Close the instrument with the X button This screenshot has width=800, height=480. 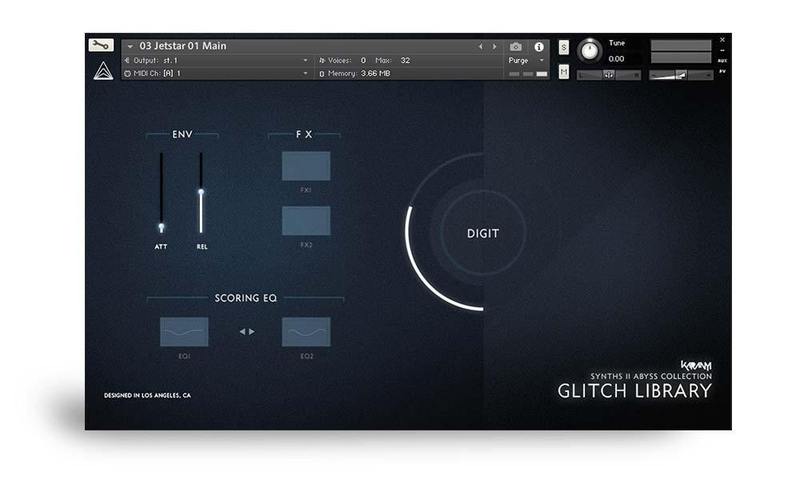[722, 40]
